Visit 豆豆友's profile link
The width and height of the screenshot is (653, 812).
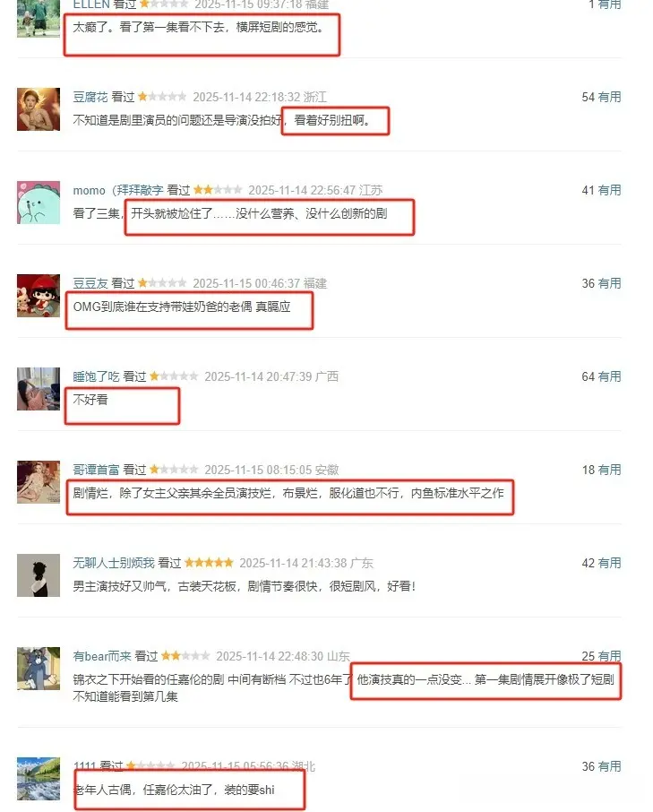coord(90,283)
